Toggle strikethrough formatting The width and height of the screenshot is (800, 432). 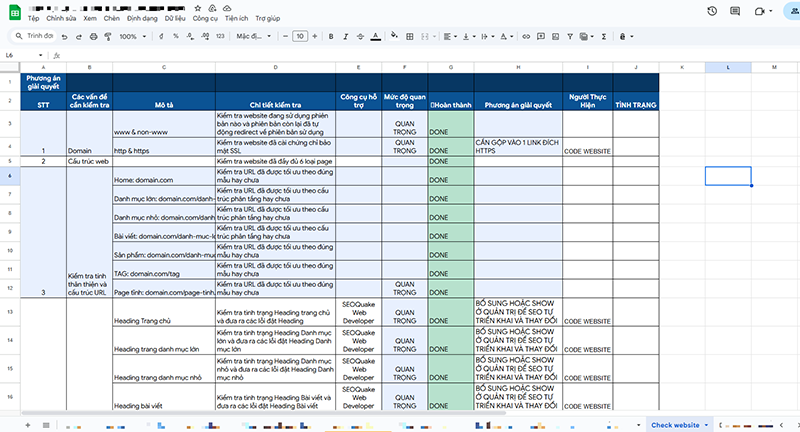pyautogui.click(x=360, y=36)
